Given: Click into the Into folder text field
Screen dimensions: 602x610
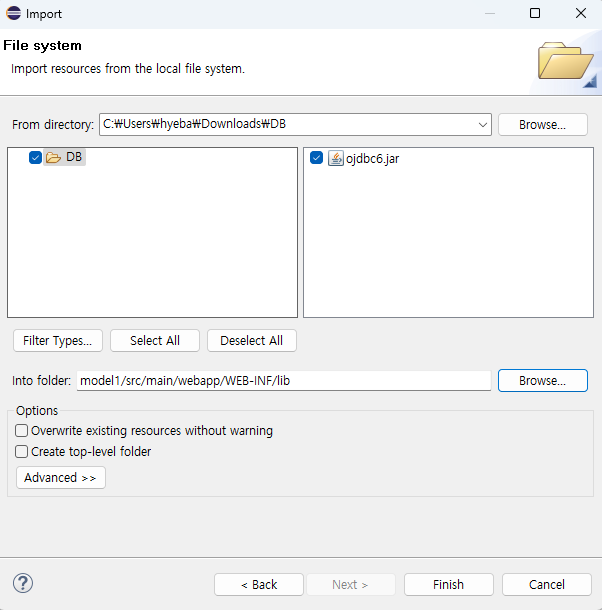Looking at the screenshot, I should coord(284,380).
